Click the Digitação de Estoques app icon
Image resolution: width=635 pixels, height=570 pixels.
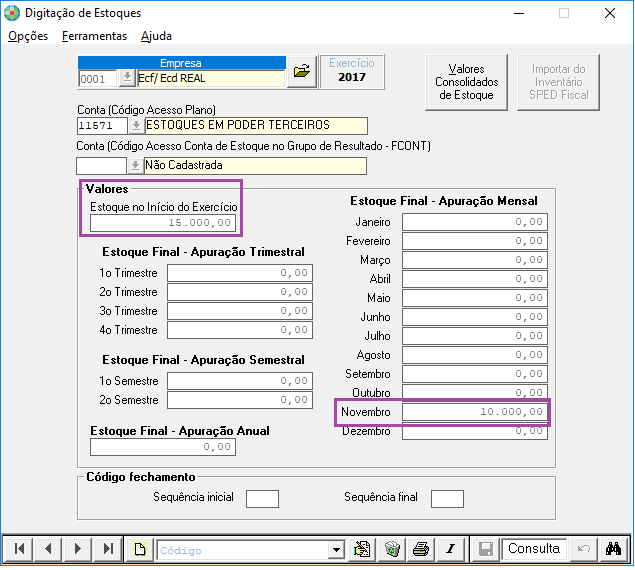click(x=12, y=13)
